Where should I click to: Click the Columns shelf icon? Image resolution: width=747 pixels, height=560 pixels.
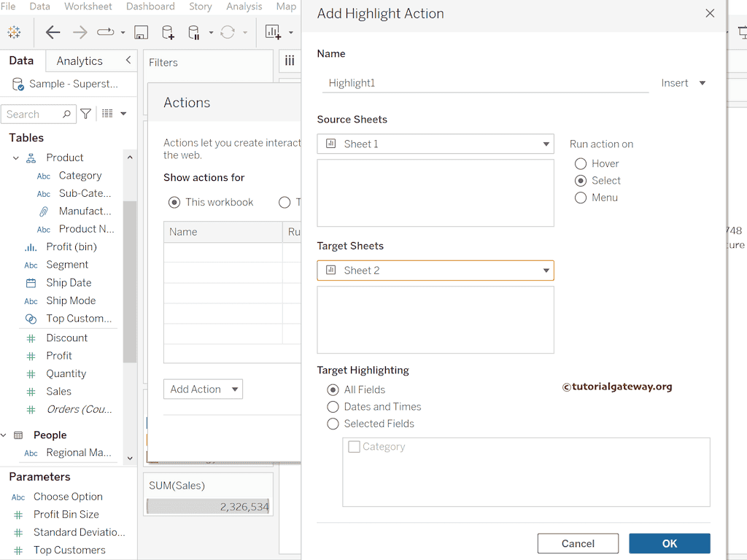tap(290, 61)
